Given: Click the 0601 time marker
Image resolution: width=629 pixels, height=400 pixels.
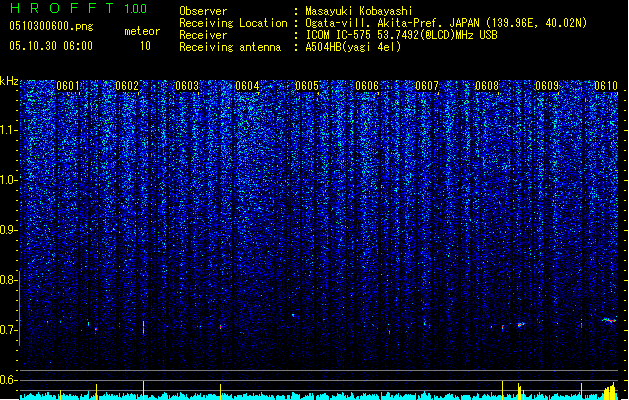Looking at the screenshot, I should pyautogui.click(x=68, y=86).
